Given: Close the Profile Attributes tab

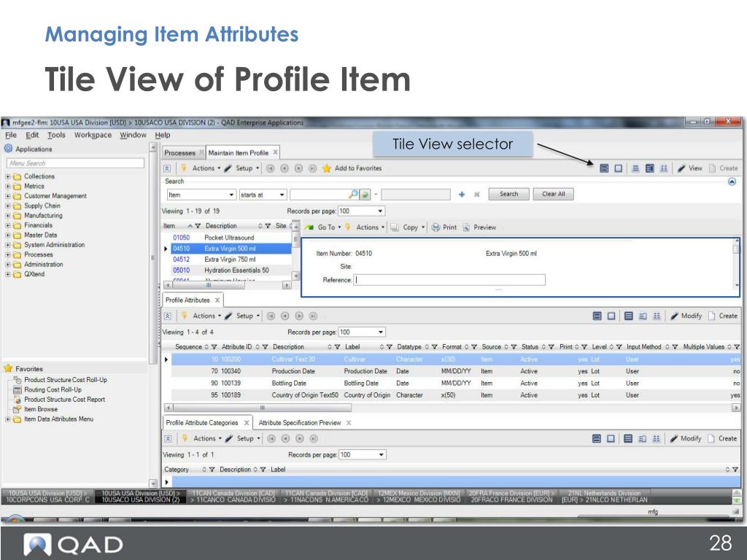Looking at the screenshot, I should point(217,300).
